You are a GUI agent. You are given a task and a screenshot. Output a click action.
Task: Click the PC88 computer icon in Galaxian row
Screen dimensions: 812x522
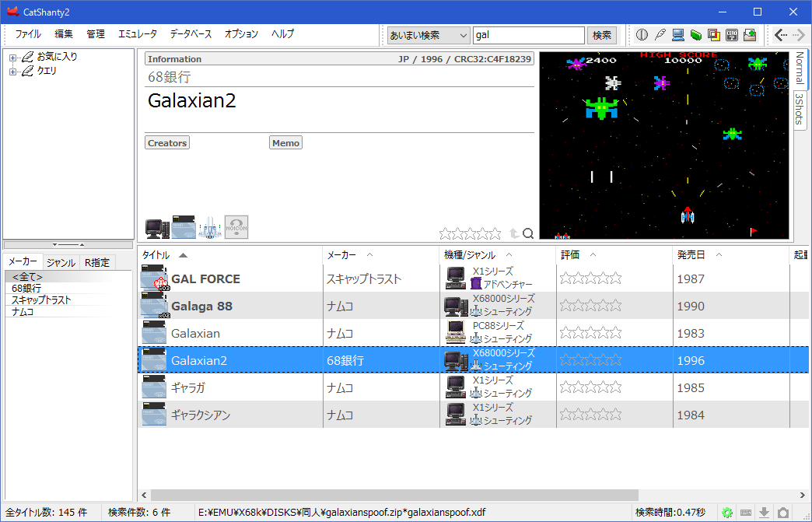[x=456, y=332]
